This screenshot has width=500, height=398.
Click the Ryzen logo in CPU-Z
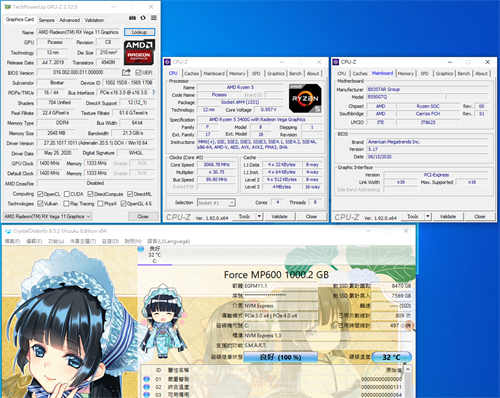(x=305, y=98)
